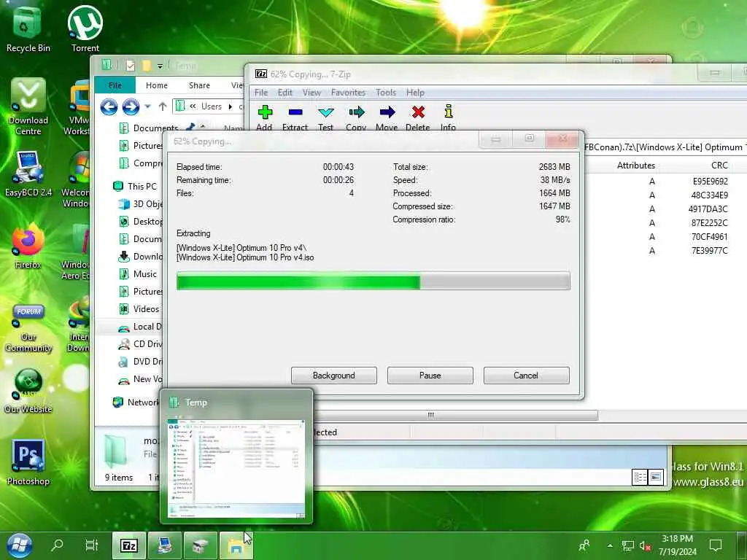The image size is (747, 560).
Task: Open the Quick Access Toolbar customize dropdown
Action: (x=160, y=66)
